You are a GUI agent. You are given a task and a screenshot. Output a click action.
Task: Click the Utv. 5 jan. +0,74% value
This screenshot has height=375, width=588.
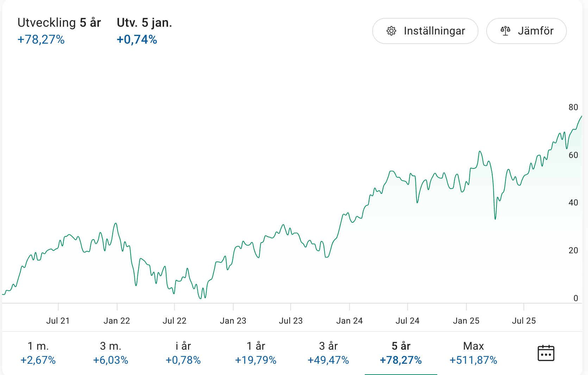pos(137,39)
